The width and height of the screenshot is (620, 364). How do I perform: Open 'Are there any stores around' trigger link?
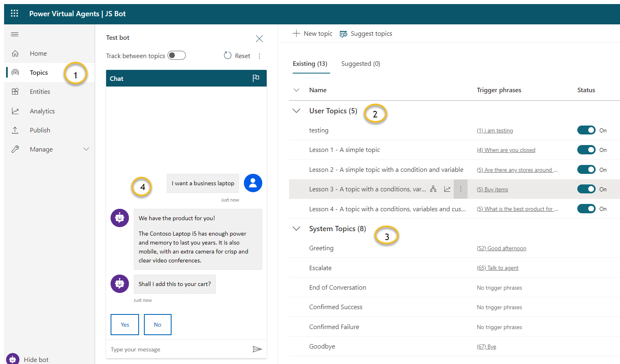(517, 170)
